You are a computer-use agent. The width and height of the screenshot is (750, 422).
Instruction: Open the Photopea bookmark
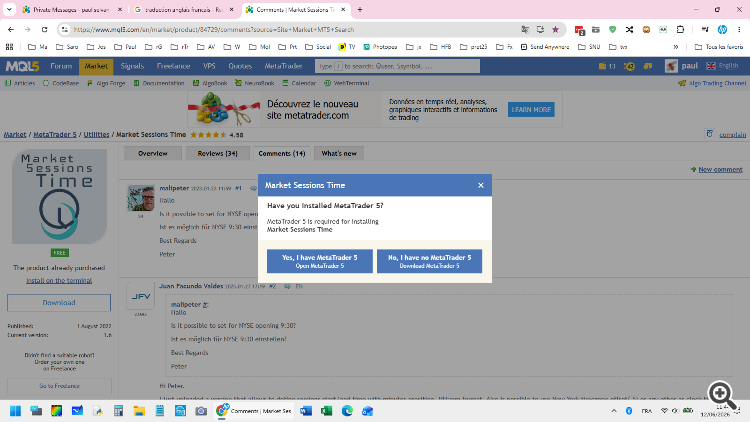(x=380, y=47)
